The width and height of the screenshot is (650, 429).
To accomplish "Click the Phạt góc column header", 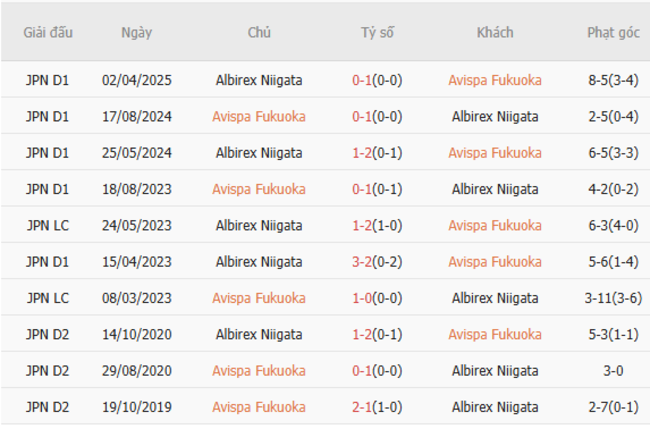I will [x=613, y=33].
